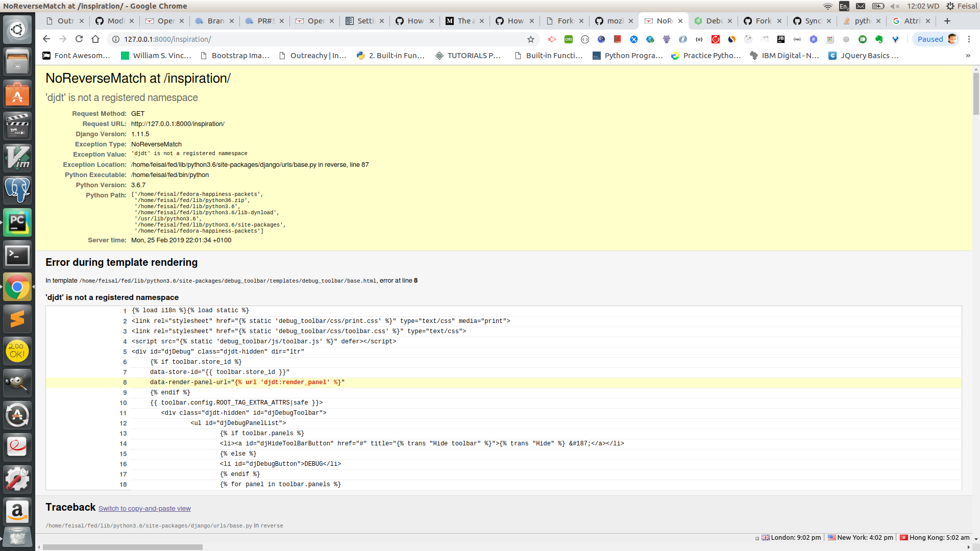The image size is (980, 551).
Task: Open the Bootstrap Image bookmark
Action: 235,56
